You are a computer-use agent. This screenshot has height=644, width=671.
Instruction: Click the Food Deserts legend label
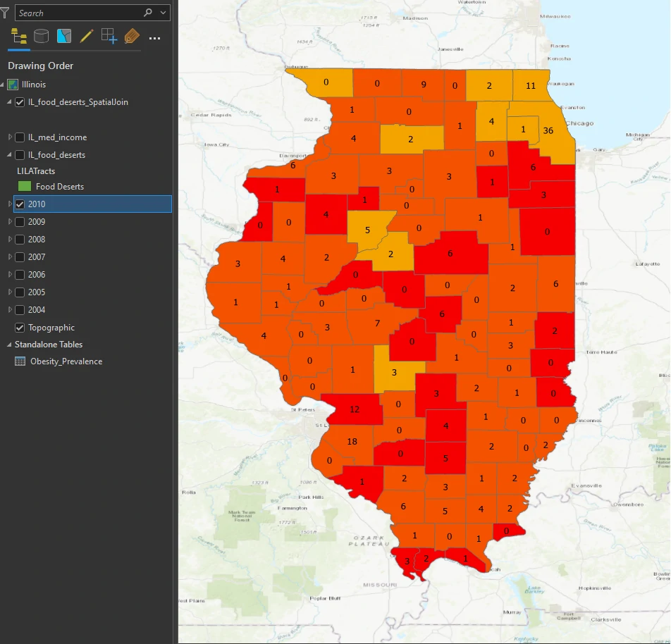coord(60,187)
